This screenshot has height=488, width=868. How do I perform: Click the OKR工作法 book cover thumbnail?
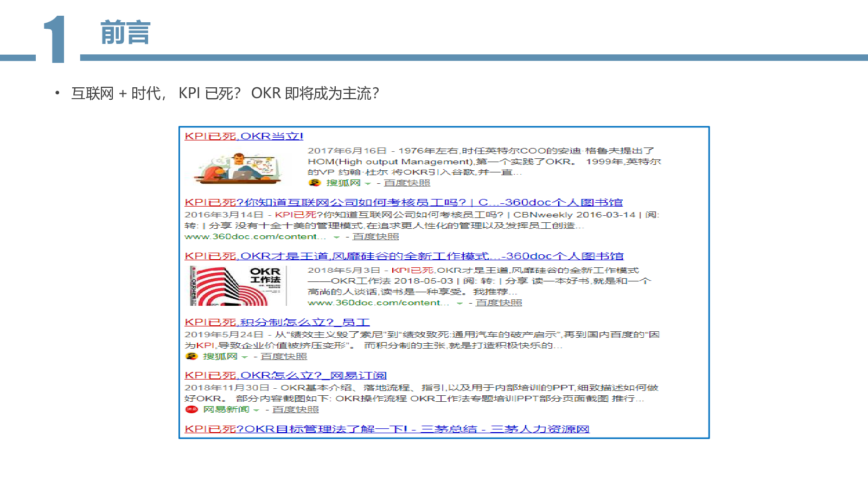tap(238, 286)
